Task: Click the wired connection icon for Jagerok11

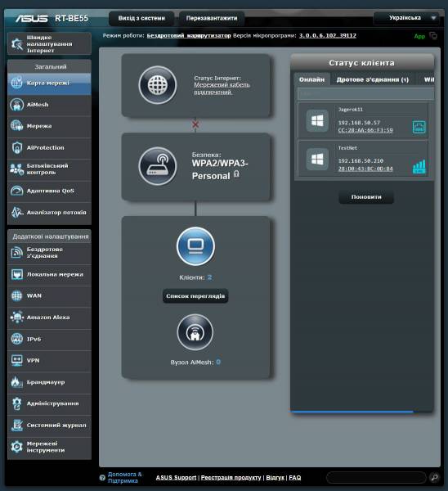Action: pos(419,127)
